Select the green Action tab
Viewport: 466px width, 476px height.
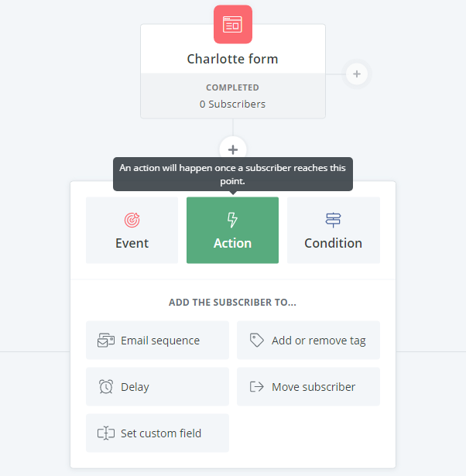tap(233, 231)
